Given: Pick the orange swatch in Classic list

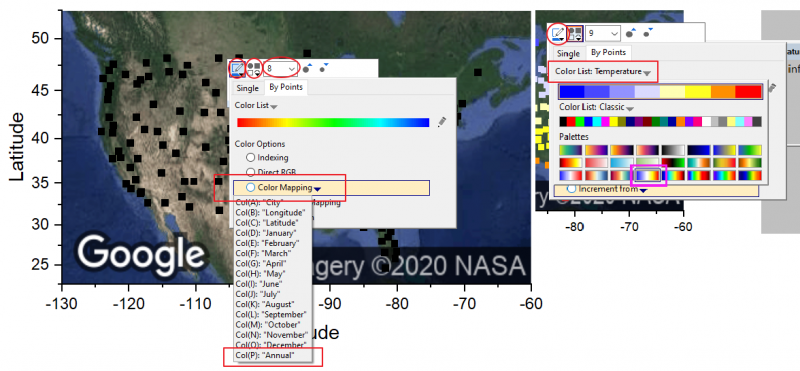Looking at the screenshot, I should point(682,122).
